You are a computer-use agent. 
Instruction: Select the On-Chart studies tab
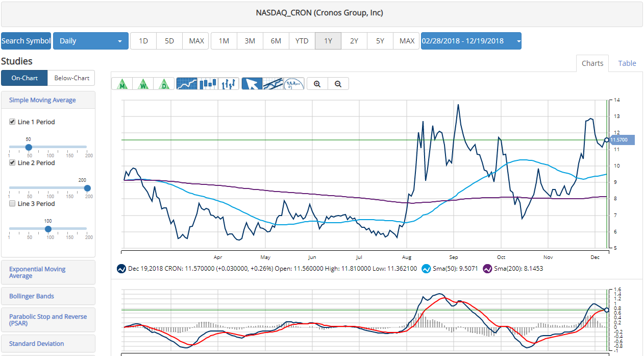[24, 78]
